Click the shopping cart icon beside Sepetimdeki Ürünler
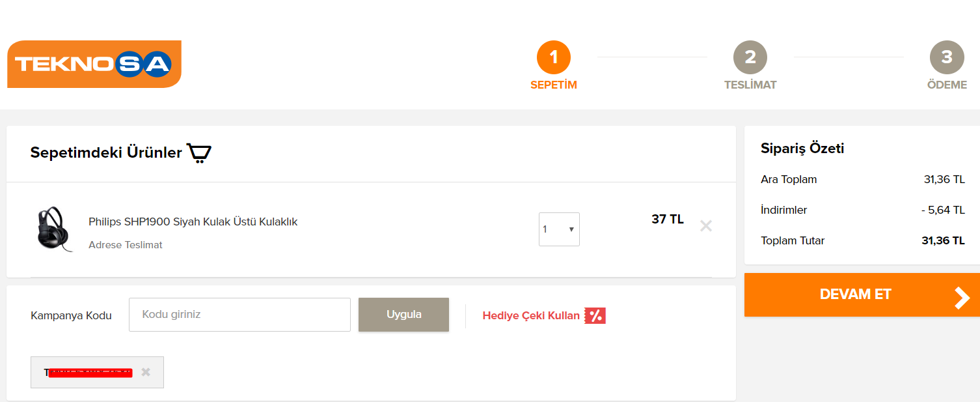Image resolution: width=980 pixels, height=402 pixels. 199,153
